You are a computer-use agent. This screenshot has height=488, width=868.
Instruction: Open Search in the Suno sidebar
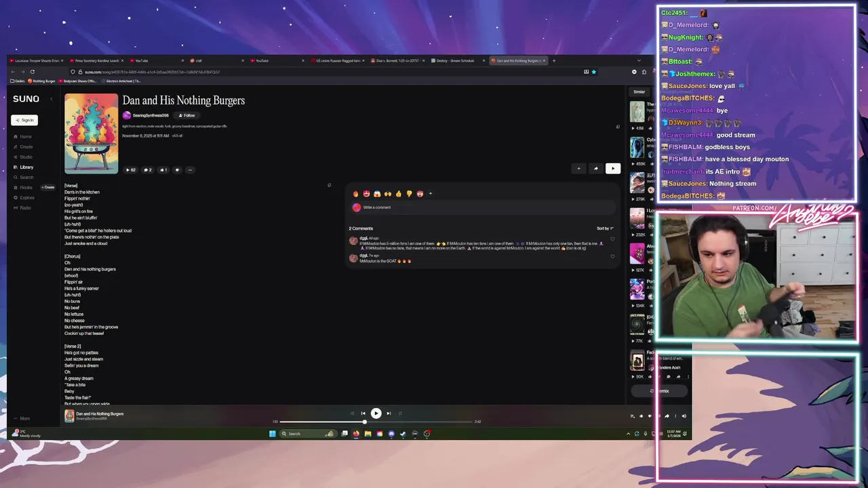pos(23,177)
